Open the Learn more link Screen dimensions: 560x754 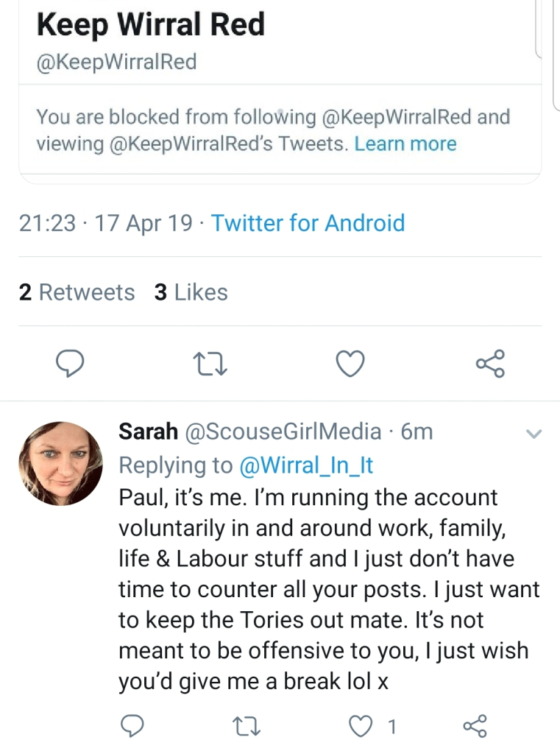click(x=405, y=144)
